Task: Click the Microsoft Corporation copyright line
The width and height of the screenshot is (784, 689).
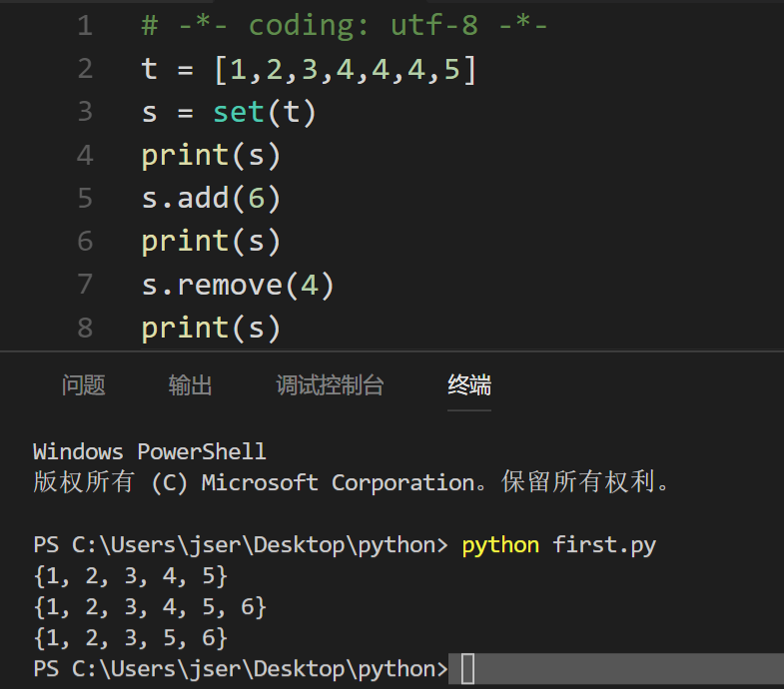Action: coord(351,482)
